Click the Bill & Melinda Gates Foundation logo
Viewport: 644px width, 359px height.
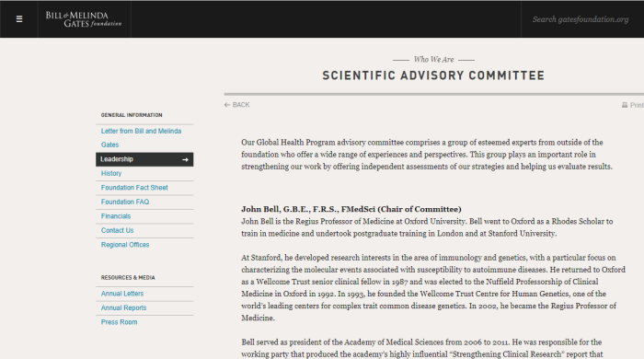84,19
